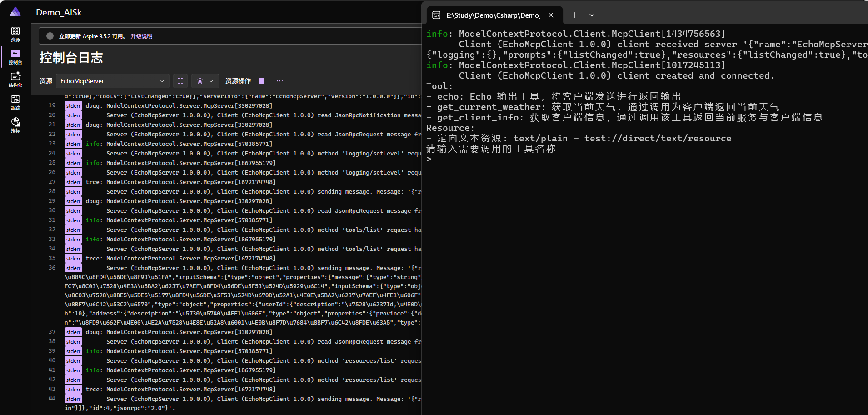Open the 资源 (Resources) sidebar page

point(15,34)
